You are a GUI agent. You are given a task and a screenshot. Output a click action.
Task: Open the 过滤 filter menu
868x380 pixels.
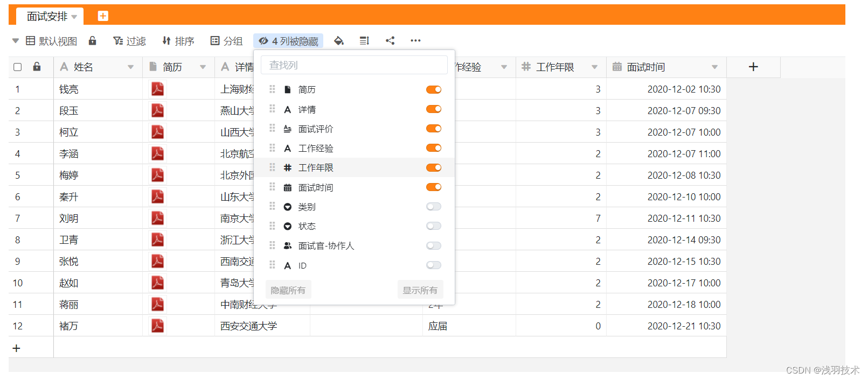point(129,41)
